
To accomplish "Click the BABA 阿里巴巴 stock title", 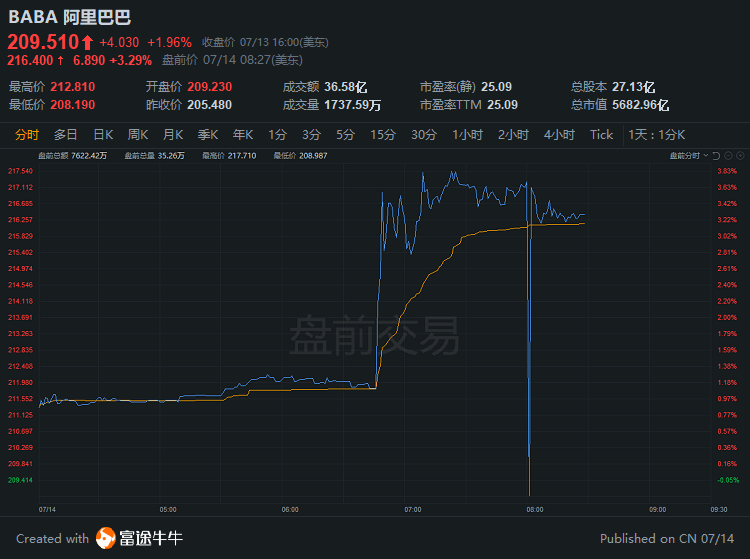I will click(70, 17).
